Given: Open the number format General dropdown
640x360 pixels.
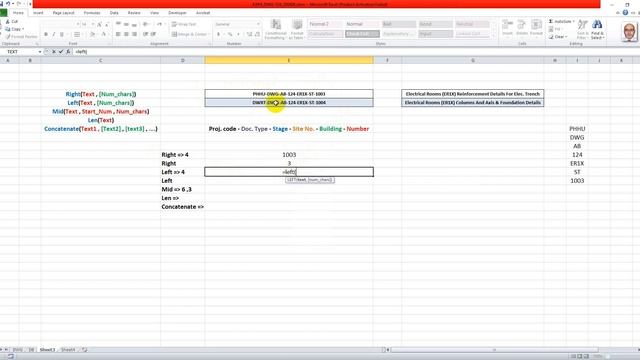Looking at the screenshot, I should coord(258,24).
